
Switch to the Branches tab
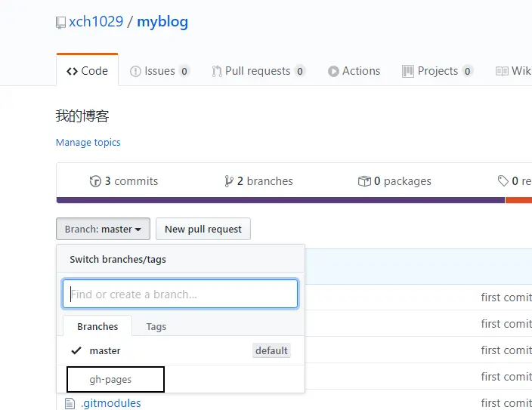tap(97, 326)
